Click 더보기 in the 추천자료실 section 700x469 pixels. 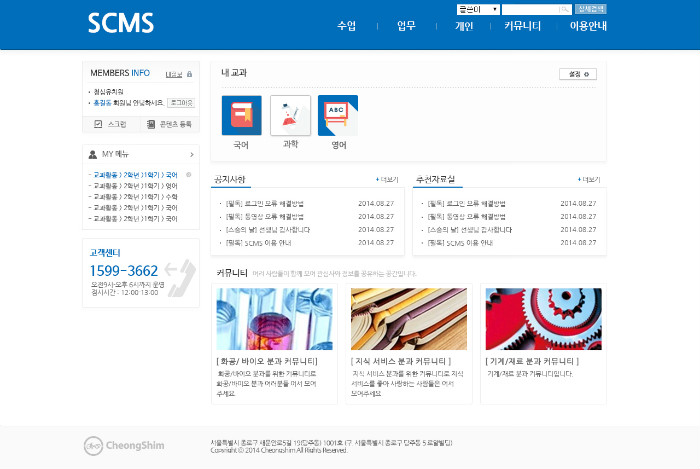589,179
